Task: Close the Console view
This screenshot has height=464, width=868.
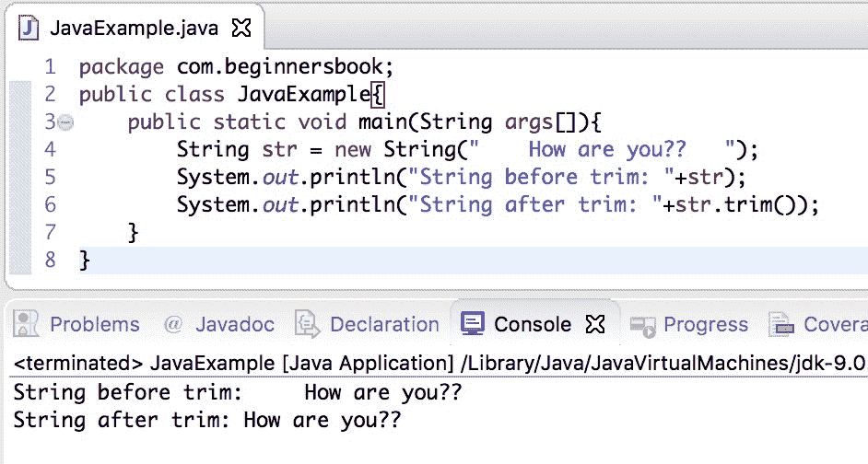Action: [x=595, y=324]
